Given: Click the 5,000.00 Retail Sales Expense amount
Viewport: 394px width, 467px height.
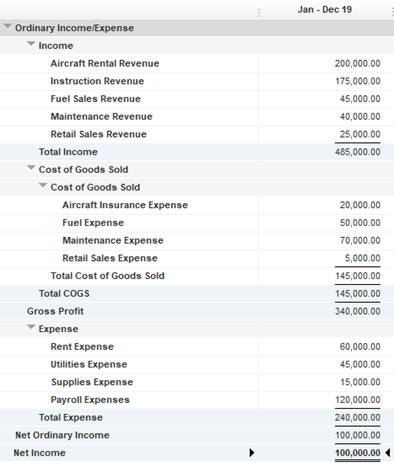Looking at the screenshot, I should tap(363, 258).
